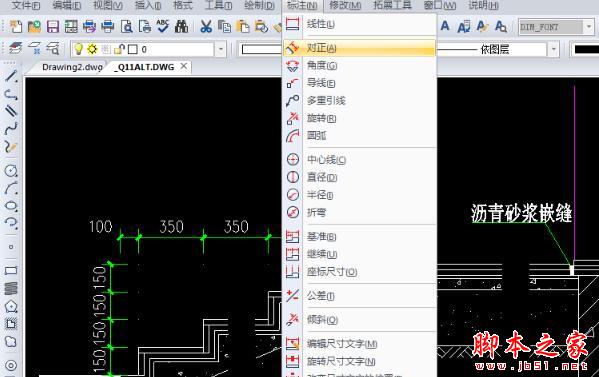
Task: Toggle layer 0 freeze sun icon
Action: (92, 49)
